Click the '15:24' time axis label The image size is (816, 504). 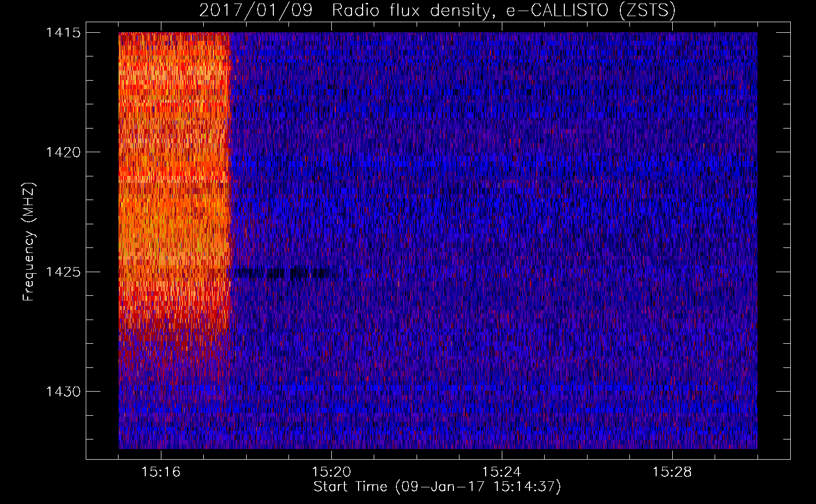click(502, 472)
